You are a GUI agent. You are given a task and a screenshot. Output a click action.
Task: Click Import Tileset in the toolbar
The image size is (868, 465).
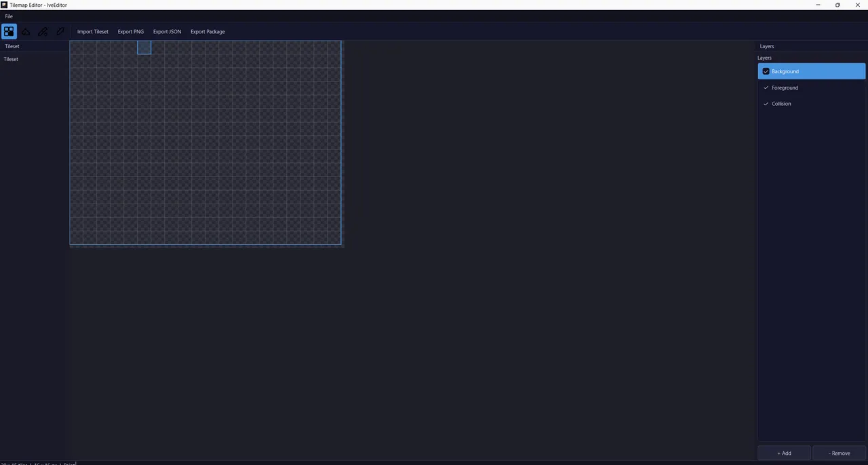93,31
